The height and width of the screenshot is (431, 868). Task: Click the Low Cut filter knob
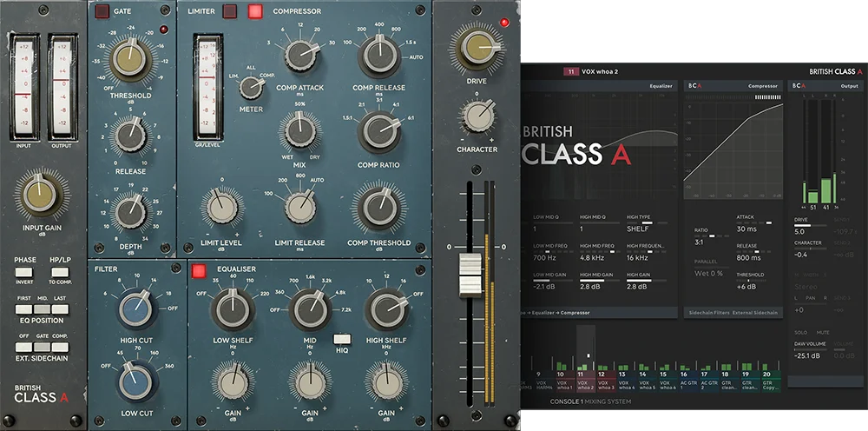[x=135, y=383]
